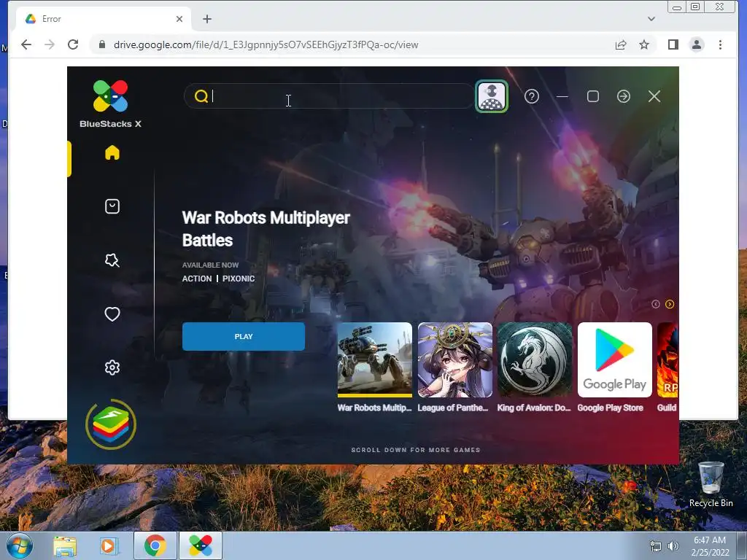The width and height of the screenshot is (747, 560).
Task: Open the user profile avatar
Action: coord(492,96)
